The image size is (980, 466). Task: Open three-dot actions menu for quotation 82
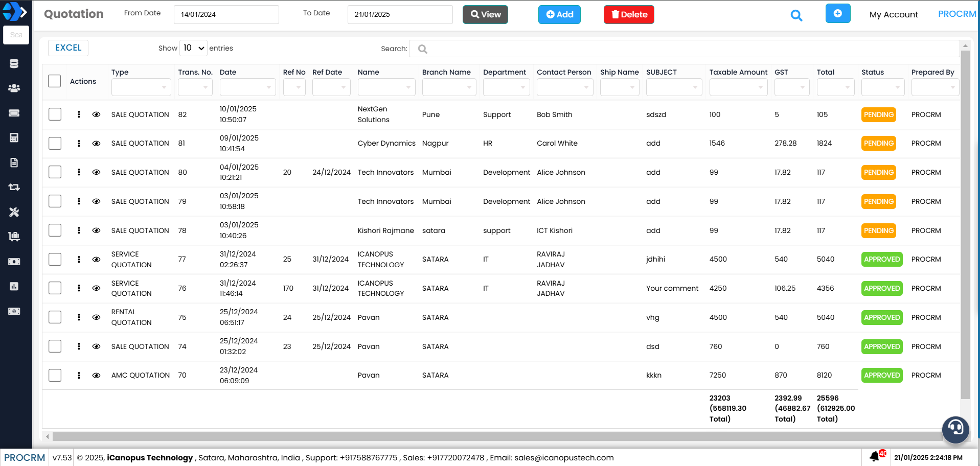(79, 114)
